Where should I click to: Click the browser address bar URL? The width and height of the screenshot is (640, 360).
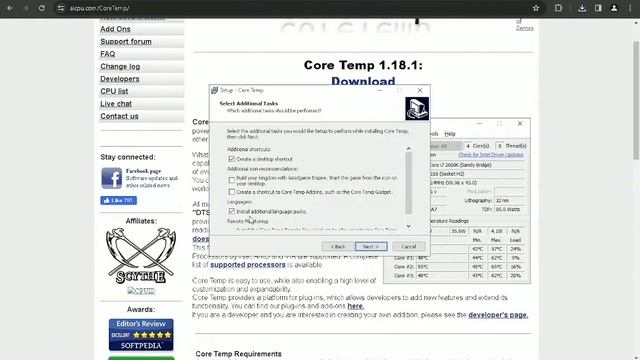click(x=99, y=8)
